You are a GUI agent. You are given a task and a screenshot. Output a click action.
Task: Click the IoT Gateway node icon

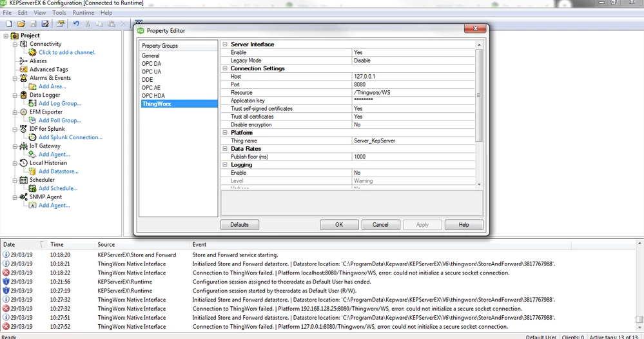pos(23,146)
